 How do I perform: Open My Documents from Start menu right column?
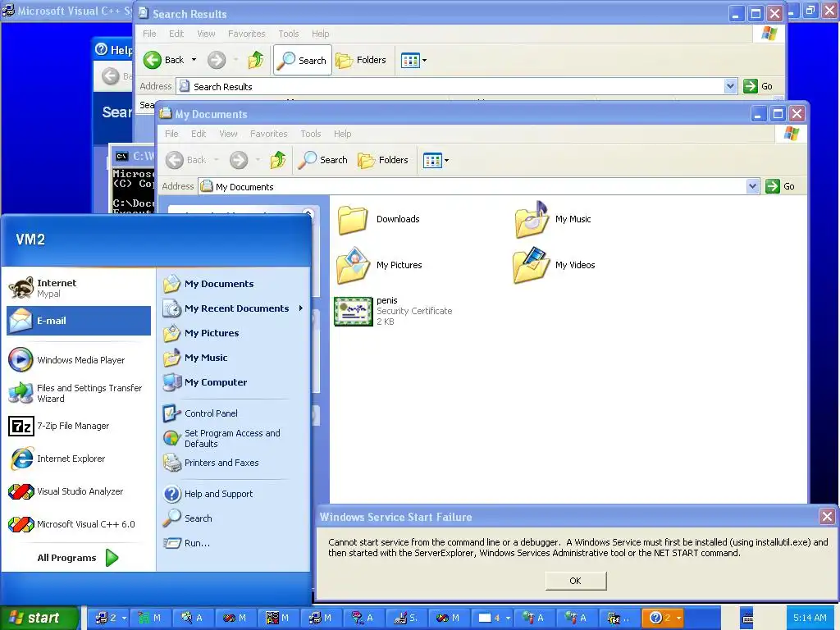pos(234,284)
